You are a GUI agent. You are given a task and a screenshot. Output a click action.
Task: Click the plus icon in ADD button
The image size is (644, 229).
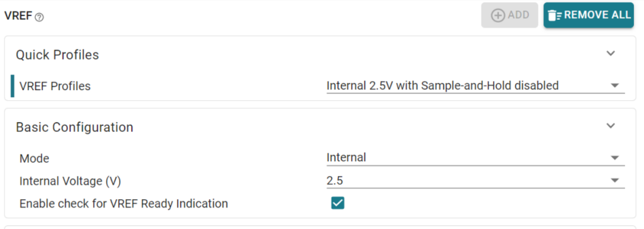tap(498, 16)
